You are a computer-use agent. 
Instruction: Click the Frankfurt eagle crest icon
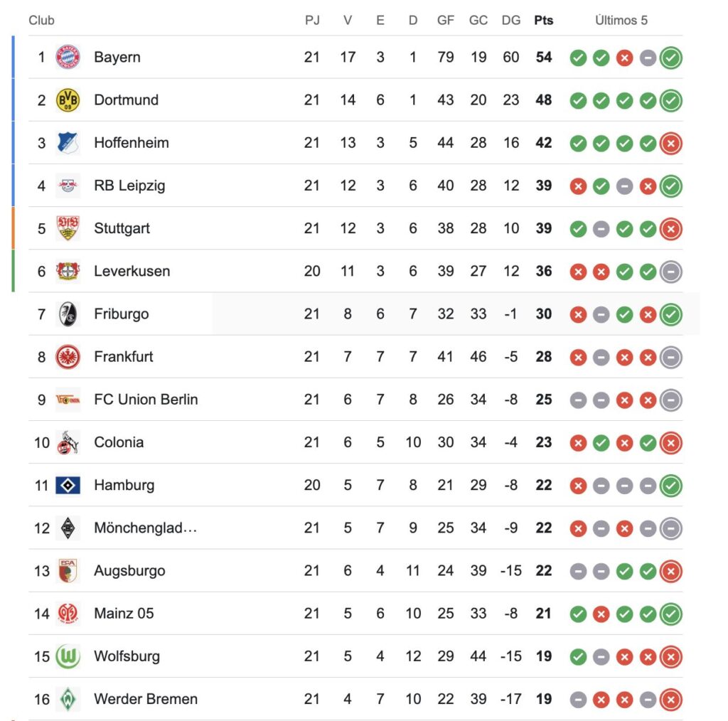click(68, 357)
